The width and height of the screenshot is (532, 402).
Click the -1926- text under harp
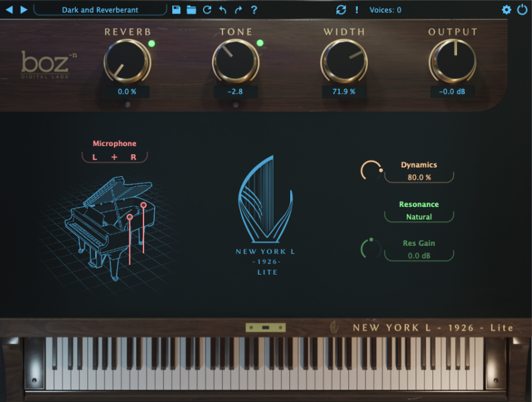point(267,262)
